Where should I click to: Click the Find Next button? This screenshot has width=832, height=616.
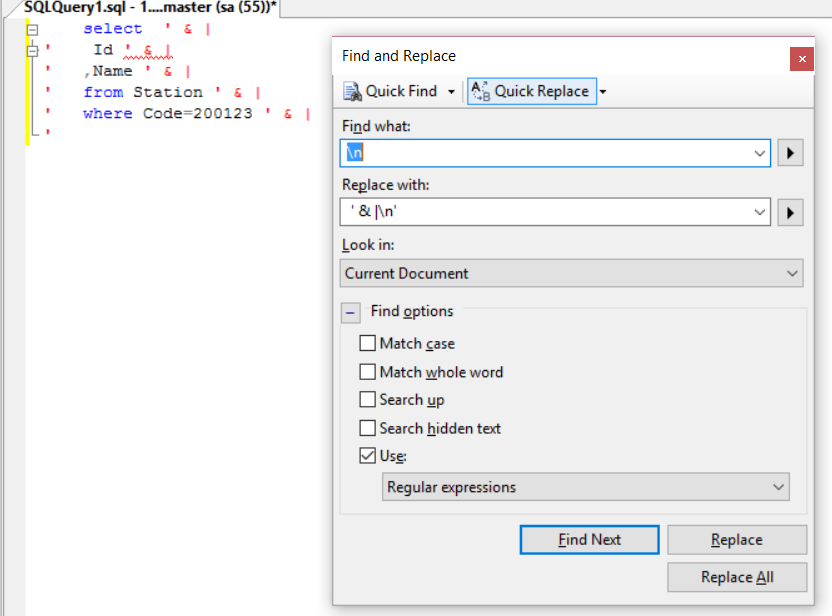589,540
